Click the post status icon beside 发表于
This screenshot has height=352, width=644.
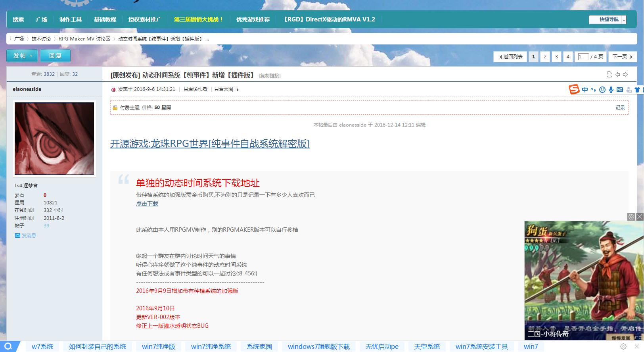coord(113,90)
